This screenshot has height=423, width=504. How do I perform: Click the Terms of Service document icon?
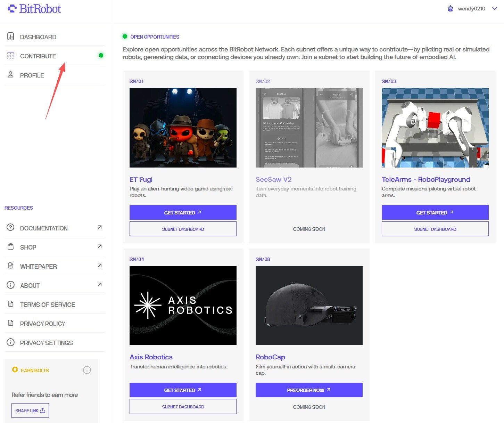pyautogui.click(x=11, y=304)
